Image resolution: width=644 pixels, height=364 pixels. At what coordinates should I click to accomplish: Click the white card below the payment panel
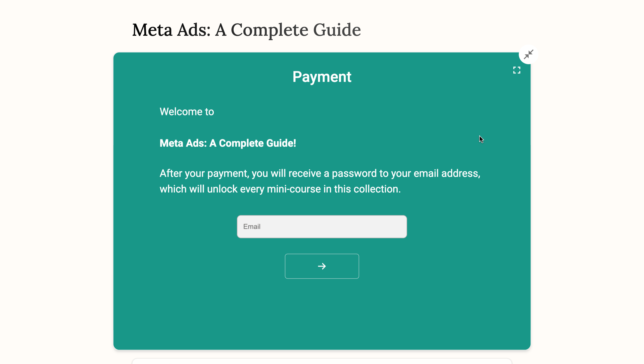click(x=322, y=362)
